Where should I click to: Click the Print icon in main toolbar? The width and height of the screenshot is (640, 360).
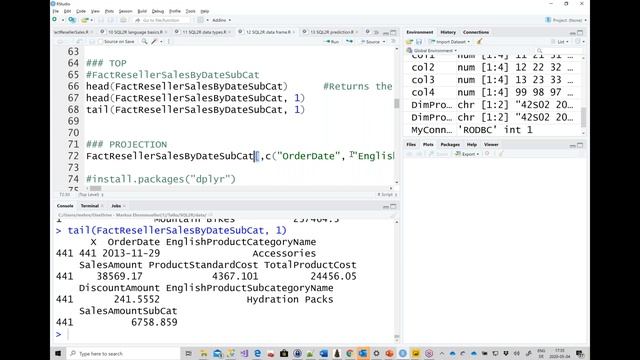tap(123, 20)
